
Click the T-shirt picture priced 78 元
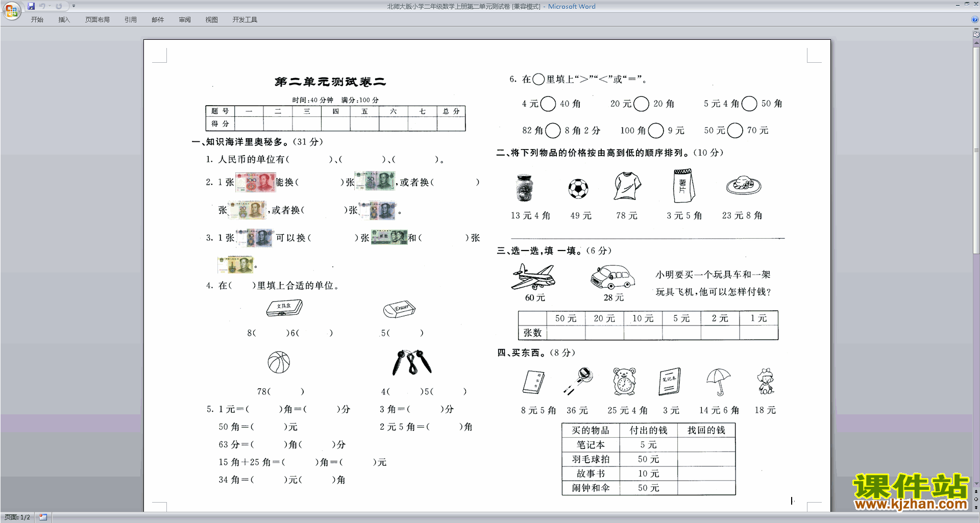tap(628, 186)
